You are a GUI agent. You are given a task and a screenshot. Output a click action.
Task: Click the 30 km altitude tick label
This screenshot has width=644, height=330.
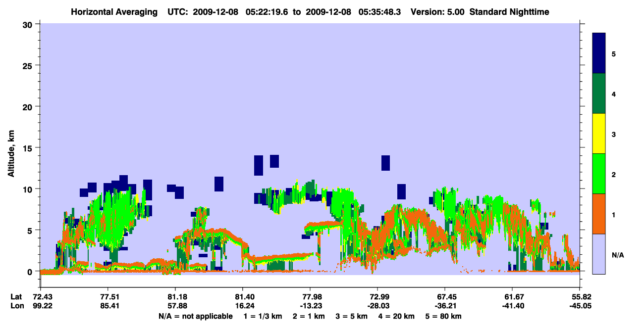pyautogui.click(x=29, y=24)
